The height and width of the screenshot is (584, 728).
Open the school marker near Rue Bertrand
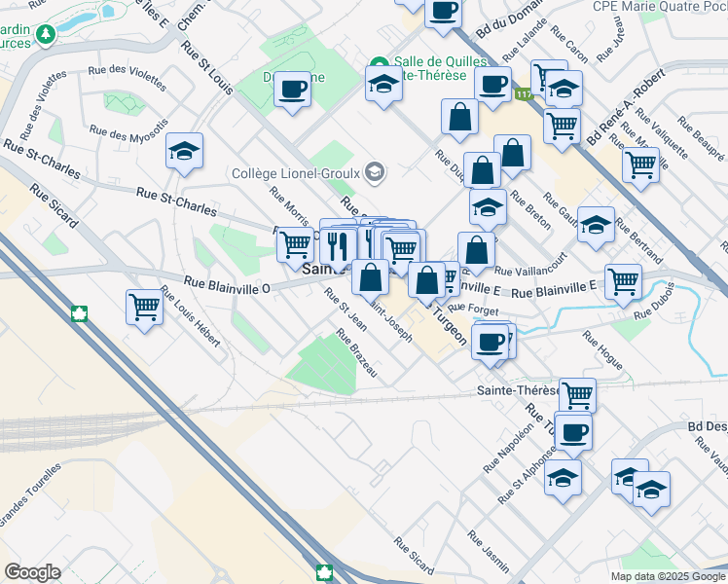pos(596,225)
